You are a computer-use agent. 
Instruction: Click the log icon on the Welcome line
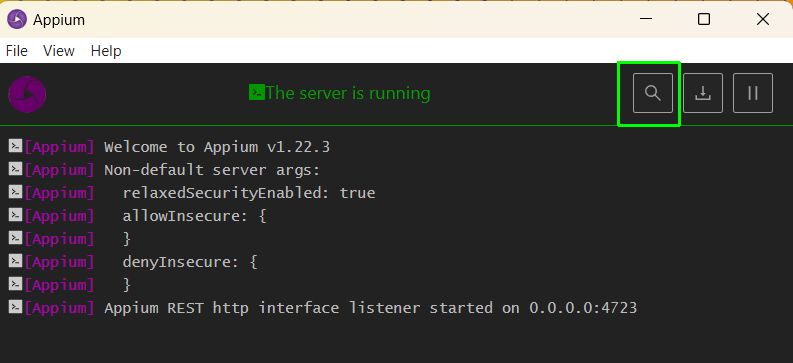click(x=15, y=146)
